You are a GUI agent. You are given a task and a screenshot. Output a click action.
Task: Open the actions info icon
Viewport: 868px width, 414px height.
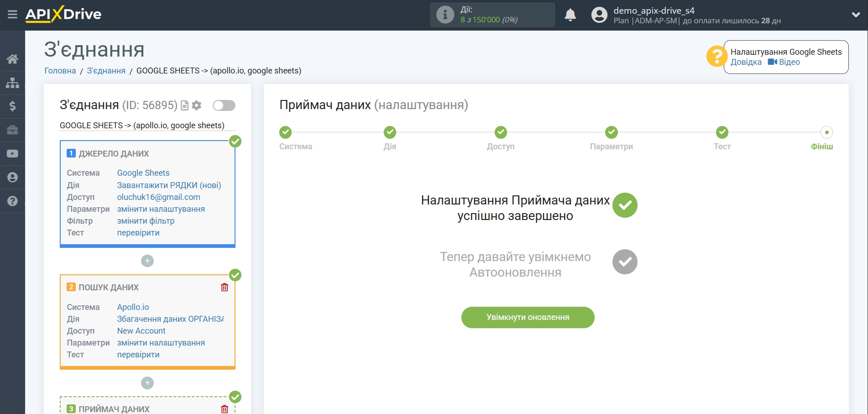pos(445,15)
